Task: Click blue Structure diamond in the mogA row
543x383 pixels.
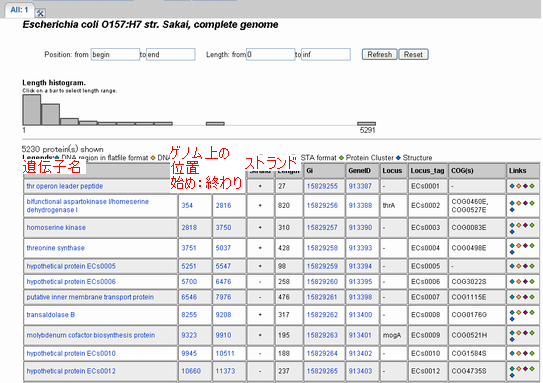Action: click(512, 339)
